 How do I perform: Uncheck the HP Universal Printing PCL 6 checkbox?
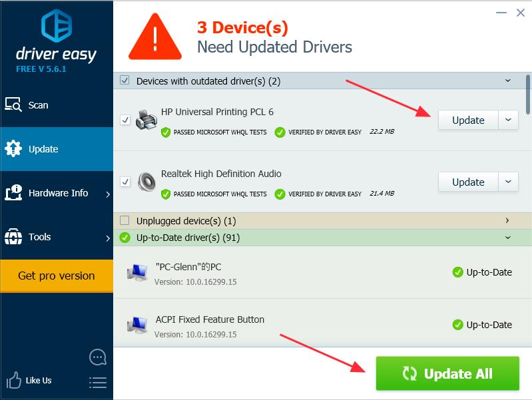pyautogui.click(x=125, y=120)
